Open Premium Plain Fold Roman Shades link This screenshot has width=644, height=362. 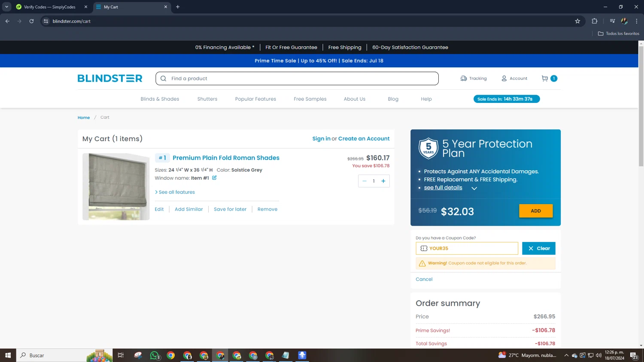[226, 158]
